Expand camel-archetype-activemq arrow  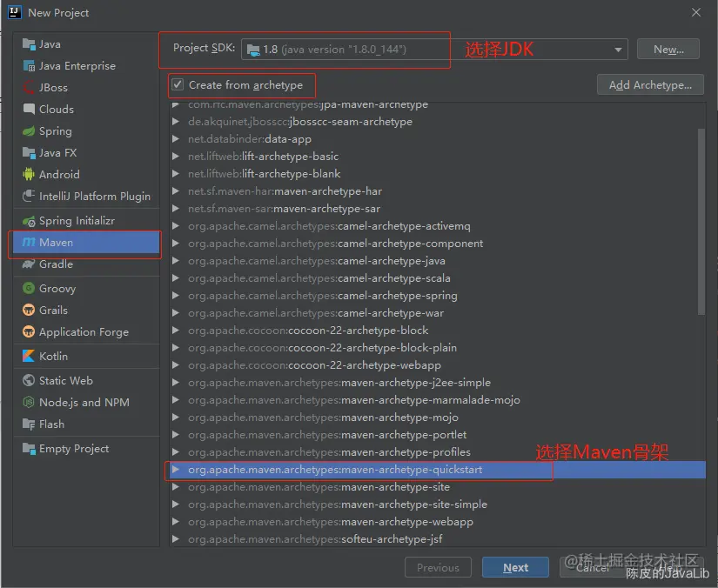point(176,226)
